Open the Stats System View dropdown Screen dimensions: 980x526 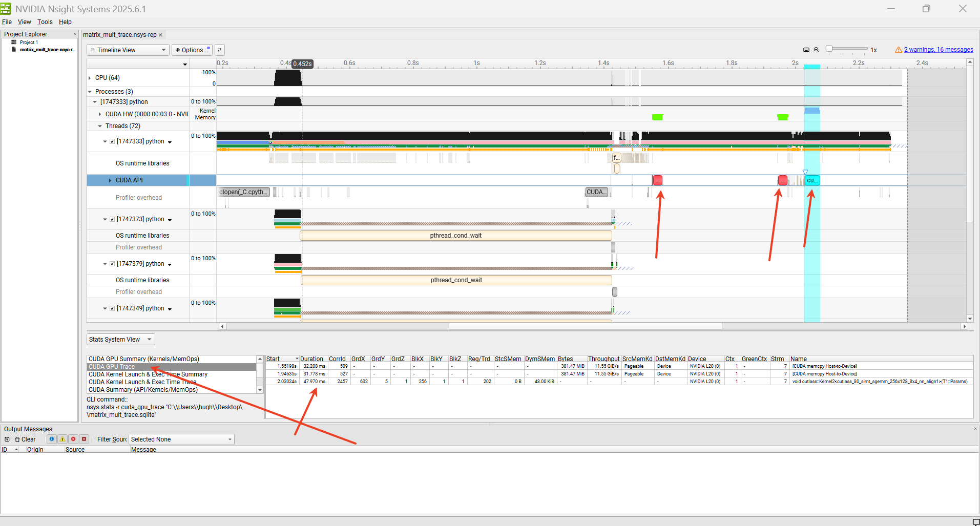[x=121, y=339]
